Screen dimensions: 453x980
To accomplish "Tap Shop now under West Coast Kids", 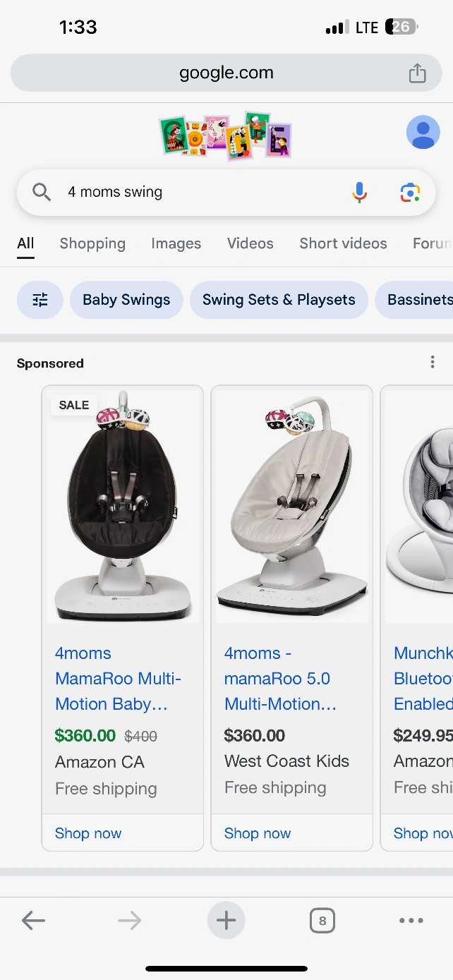I will pos(258,833).
